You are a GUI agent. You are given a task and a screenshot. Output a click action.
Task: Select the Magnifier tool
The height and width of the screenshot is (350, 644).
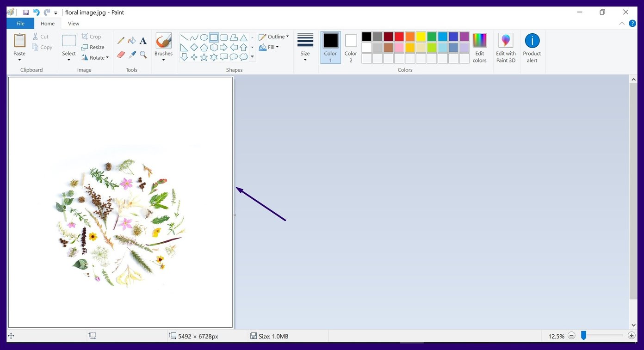tap(143, 54)
